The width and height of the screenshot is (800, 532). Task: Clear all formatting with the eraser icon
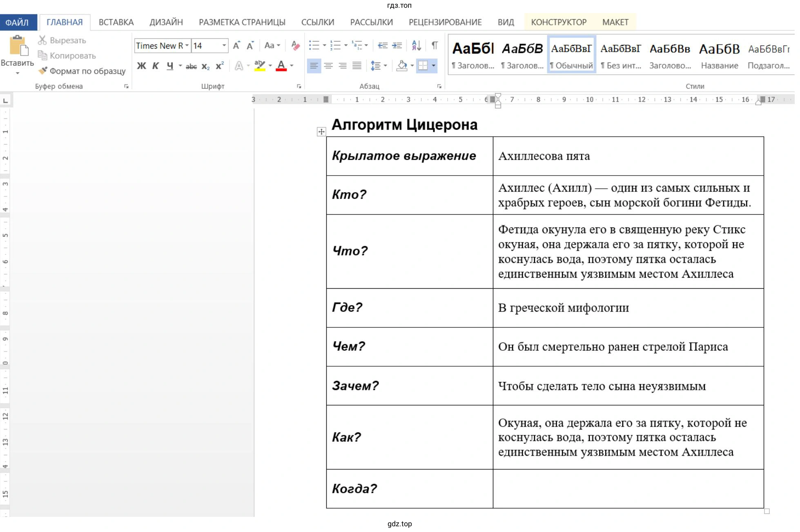point(295,45)
